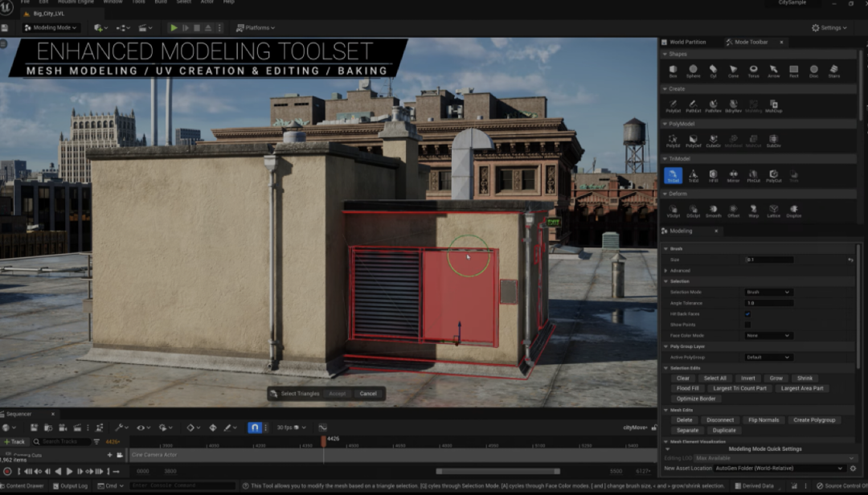Collapse the Deform section

tap(665, 194)
